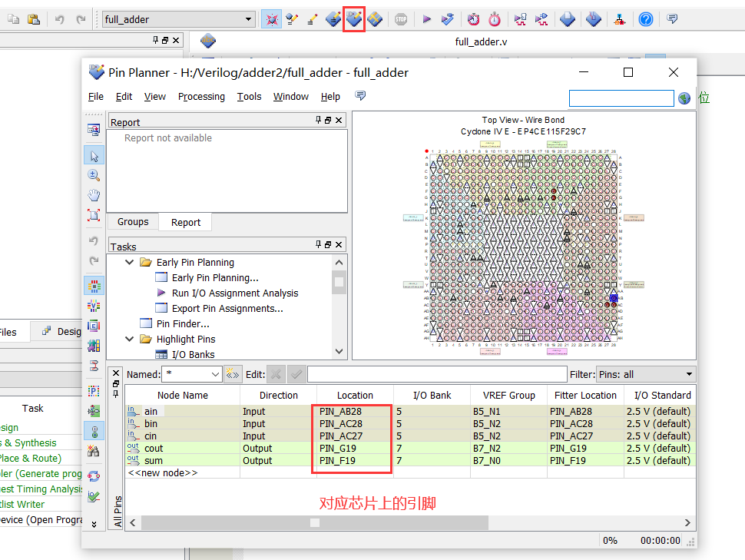Open Pin Finder... task
Viewport: 745px width, 560px height.
(183, 323)
